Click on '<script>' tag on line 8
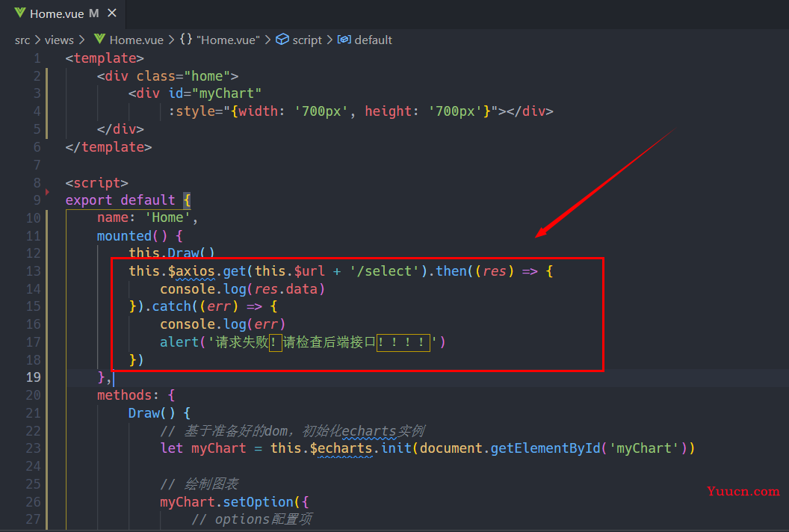This screenshot has height=532, width=789. click(96, 183)
